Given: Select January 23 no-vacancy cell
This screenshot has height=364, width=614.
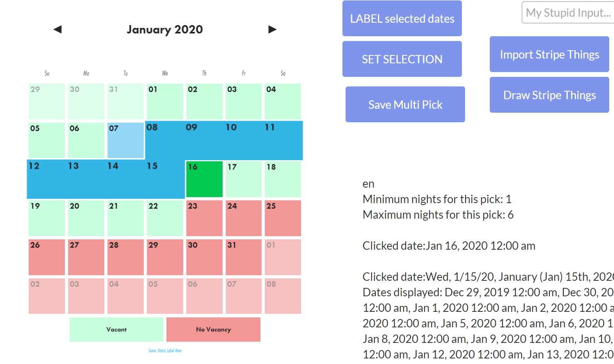Looking at the screenshot, I should 204,218.
